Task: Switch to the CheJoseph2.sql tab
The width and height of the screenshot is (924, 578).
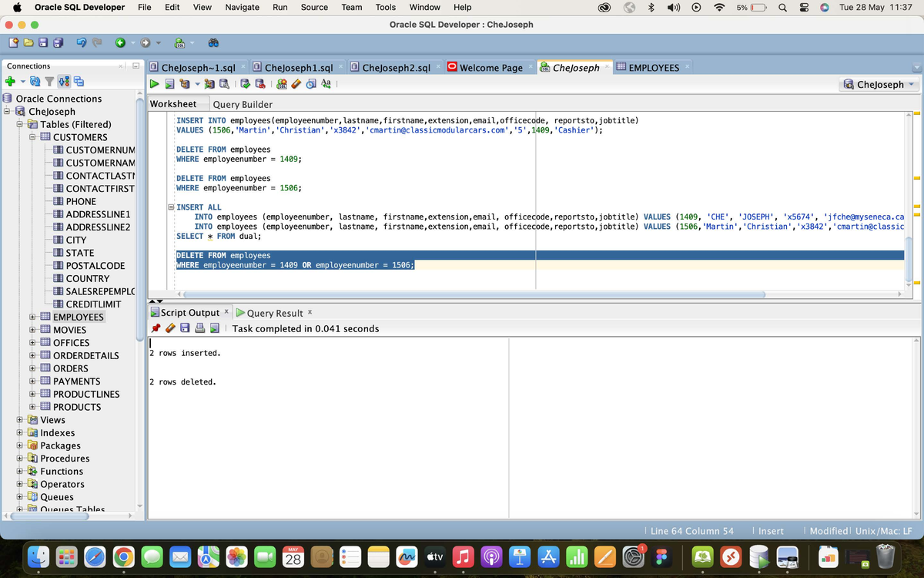Action: [396, 68]
